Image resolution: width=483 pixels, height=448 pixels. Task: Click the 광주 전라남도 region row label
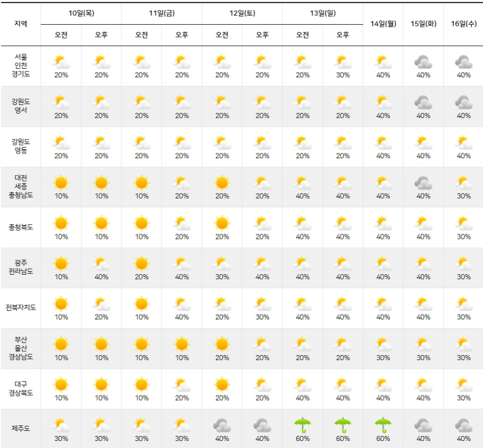click(x=21, y=267)
